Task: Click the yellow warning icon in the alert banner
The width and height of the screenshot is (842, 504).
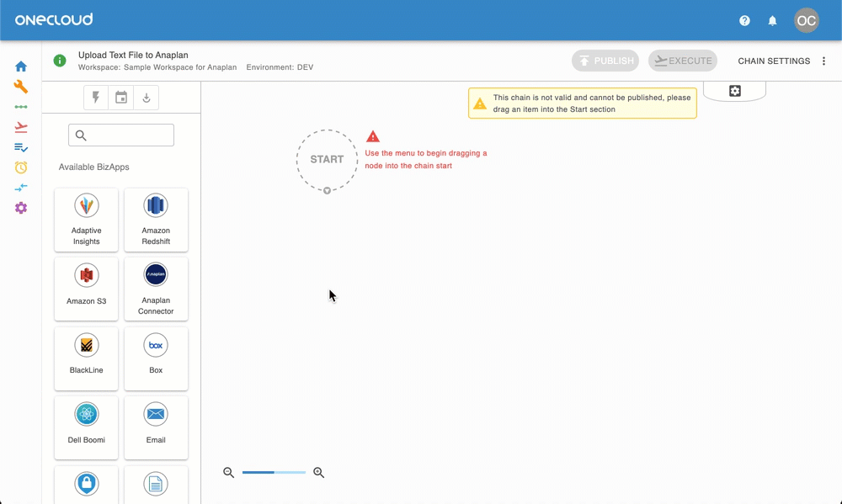Action: pos(480,103)
